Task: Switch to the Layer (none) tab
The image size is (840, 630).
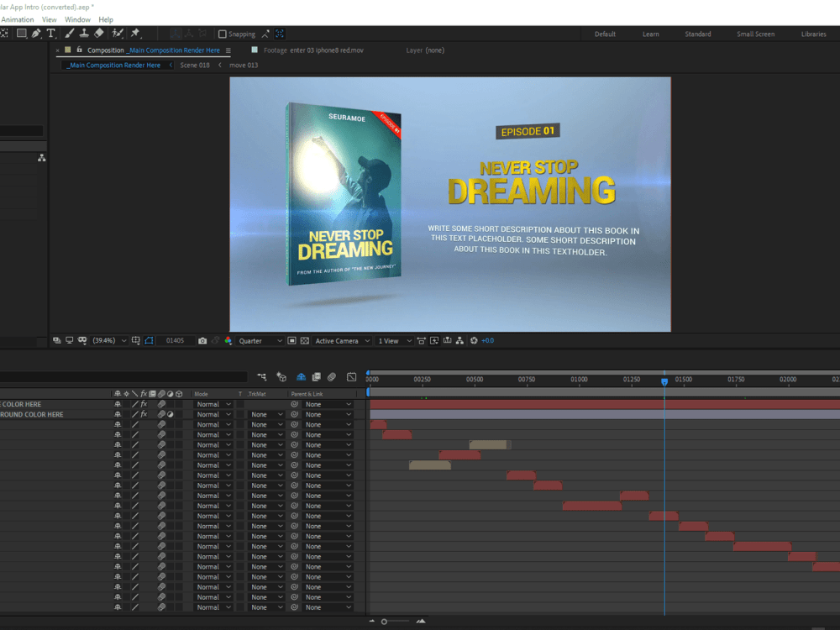Action: coord(425,50)
